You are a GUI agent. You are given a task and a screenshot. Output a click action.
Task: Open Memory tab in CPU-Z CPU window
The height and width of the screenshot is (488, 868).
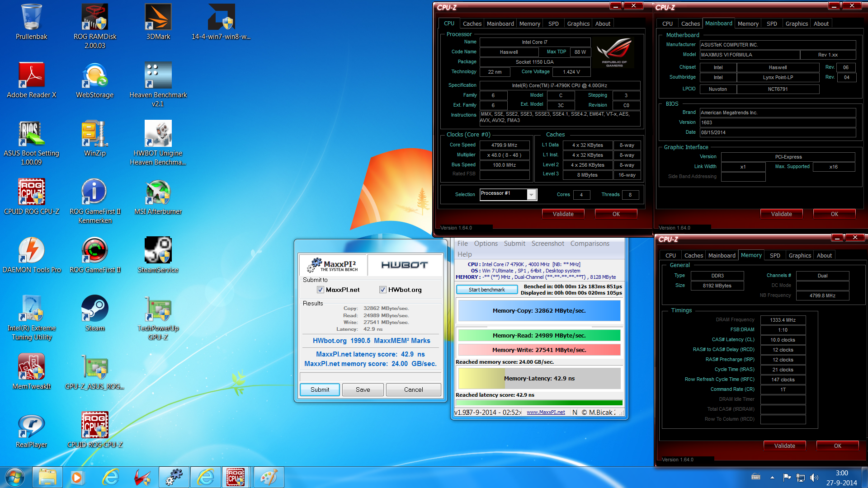[529, 23]
